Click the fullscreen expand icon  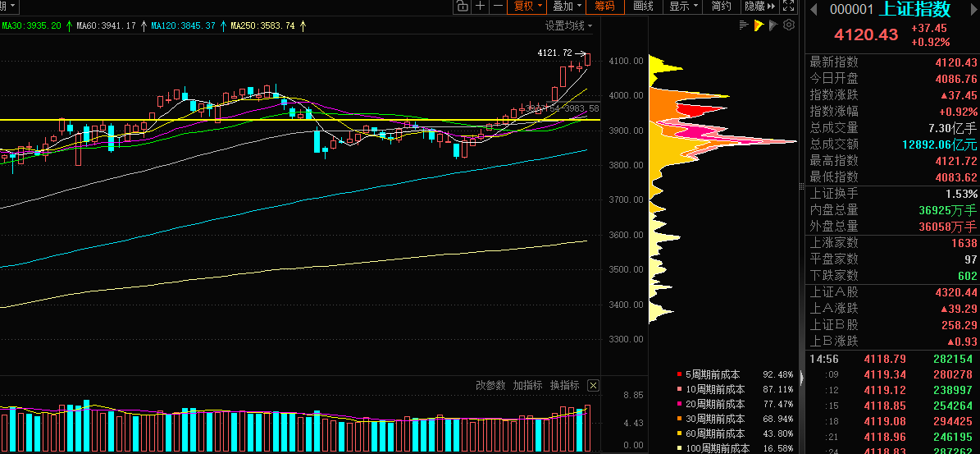pos(789,7)
